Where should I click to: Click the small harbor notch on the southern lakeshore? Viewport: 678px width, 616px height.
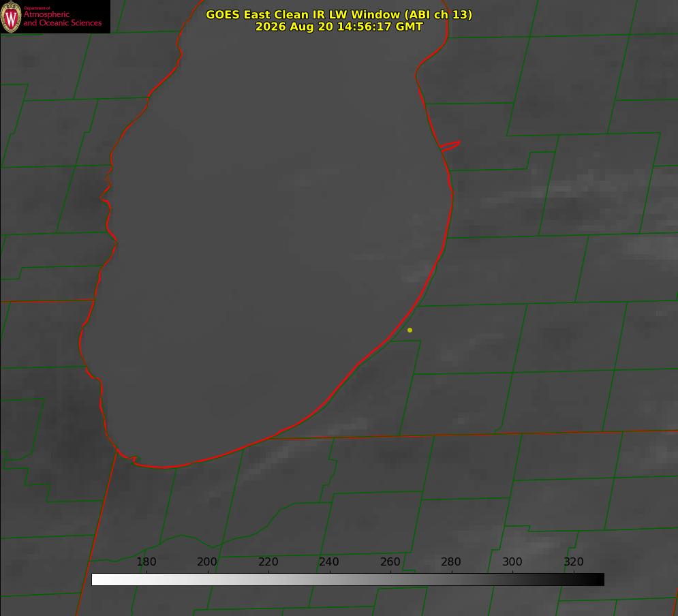click(x=134, y=459)
